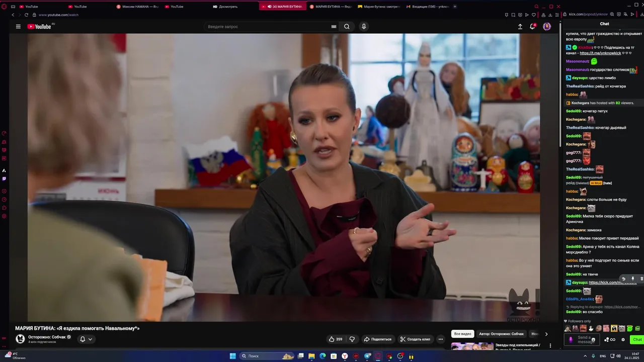
Task: Open the YouTube hamburger guide menu
Action: pos(18,27)
